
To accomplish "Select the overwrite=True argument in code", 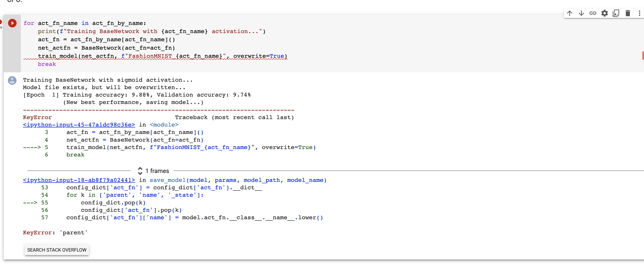I will 259,56.
